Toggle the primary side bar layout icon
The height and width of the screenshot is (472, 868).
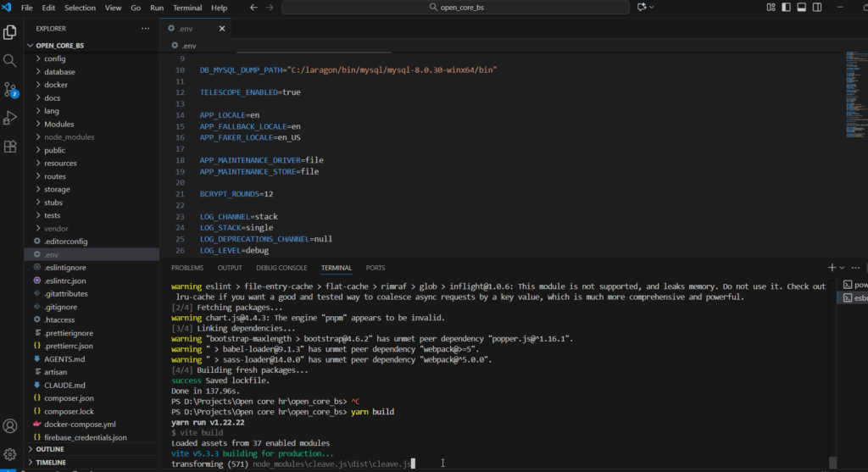point(785,8)
